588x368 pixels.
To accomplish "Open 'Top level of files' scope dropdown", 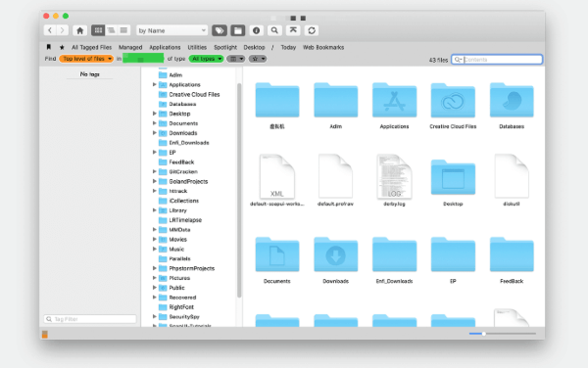I will (x=86, y=59).
